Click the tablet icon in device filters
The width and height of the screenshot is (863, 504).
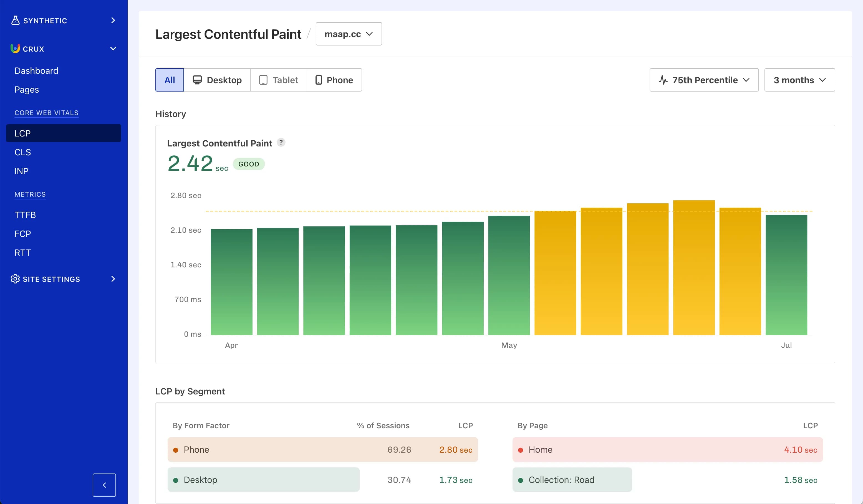[263, 80]
